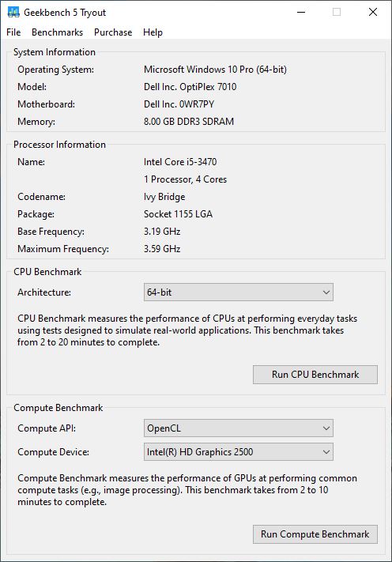Open the Purchase menu
The width and height of the screenshot is (392, 562).
(x=113, y=32)
